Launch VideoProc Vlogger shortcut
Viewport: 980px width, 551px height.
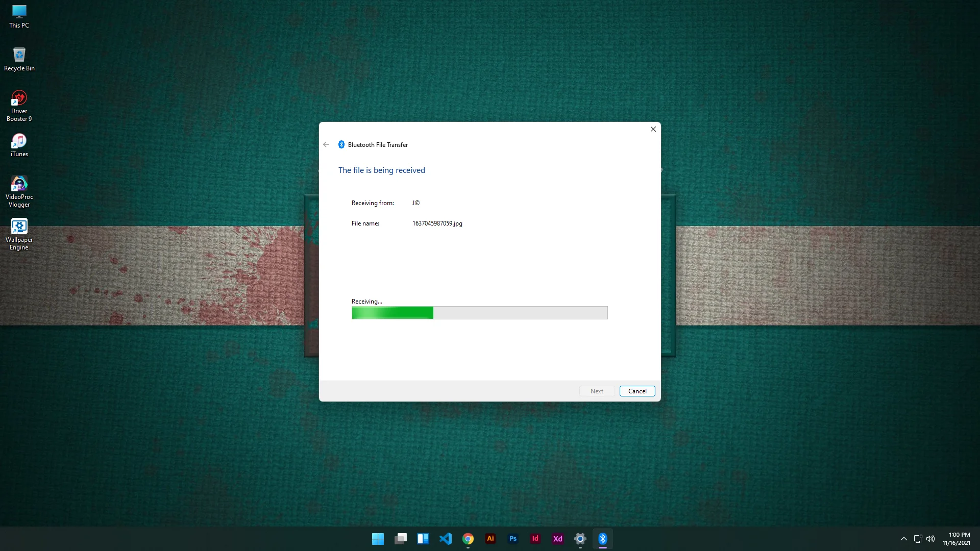coord(19,191)
